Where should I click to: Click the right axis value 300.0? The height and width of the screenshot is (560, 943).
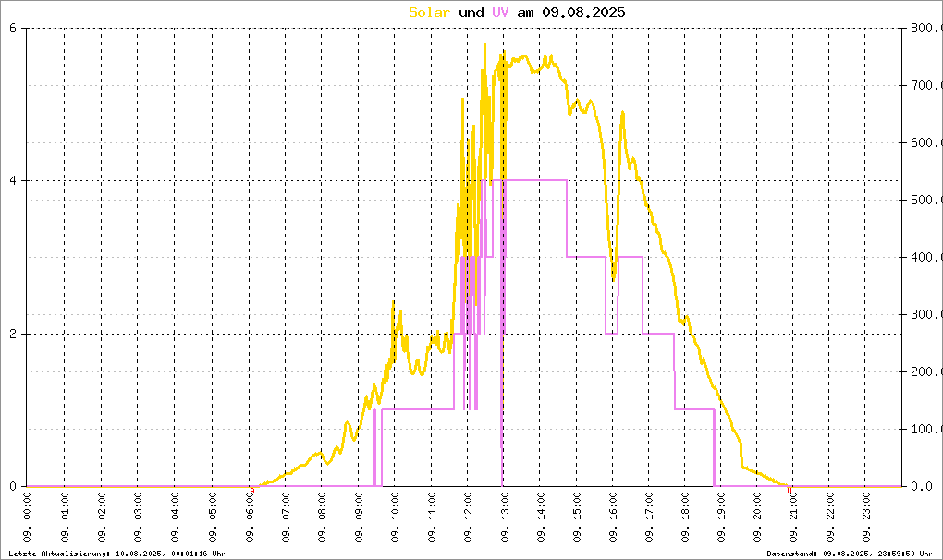926,314
